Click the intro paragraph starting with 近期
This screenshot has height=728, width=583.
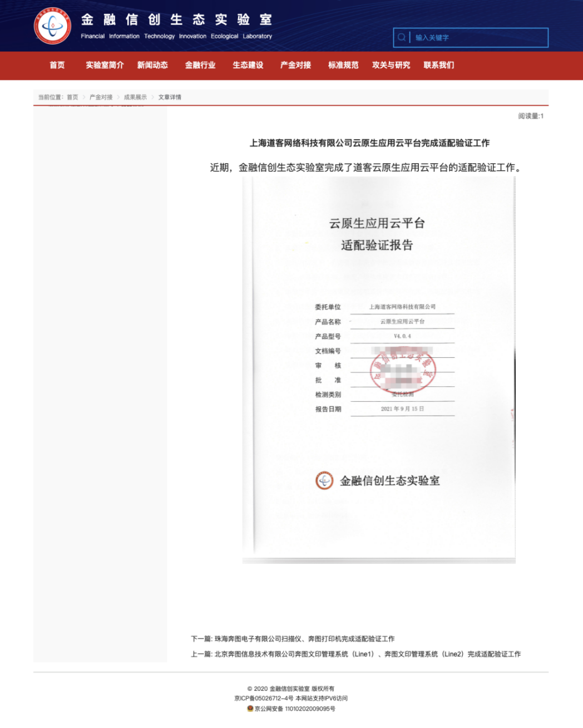tap(367, 167)
